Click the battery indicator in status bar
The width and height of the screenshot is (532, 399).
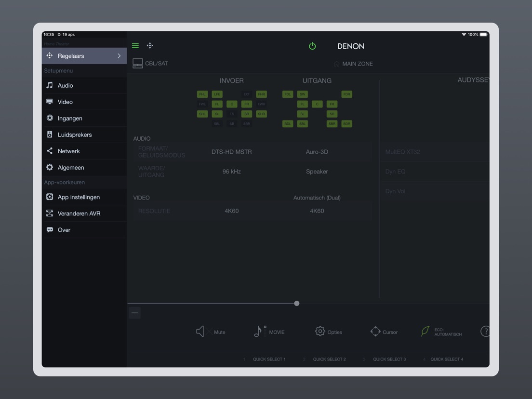[x=484, y=35]
